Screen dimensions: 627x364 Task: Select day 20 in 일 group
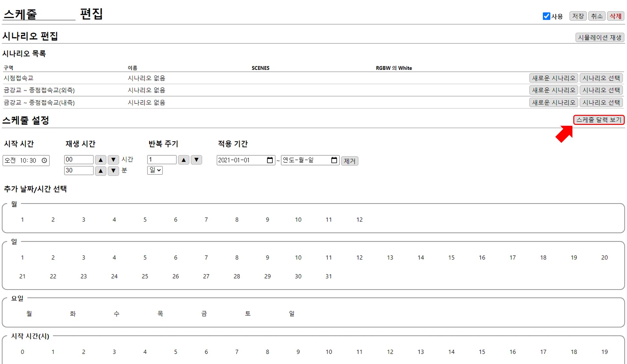604,258
